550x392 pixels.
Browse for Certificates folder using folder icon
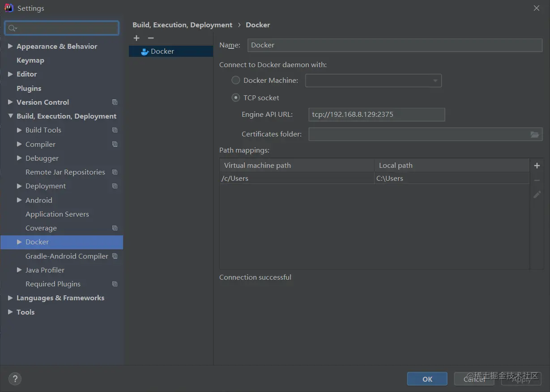coord(535,134)
